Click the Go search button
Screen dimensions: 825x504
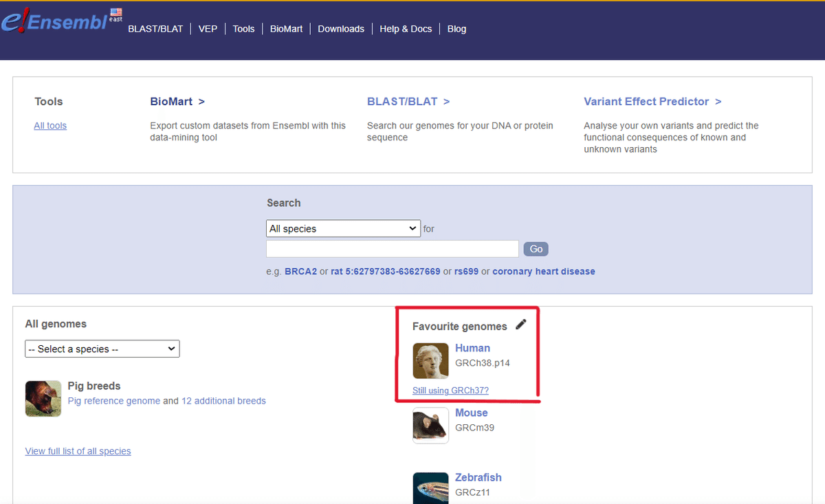pos(536,249)
